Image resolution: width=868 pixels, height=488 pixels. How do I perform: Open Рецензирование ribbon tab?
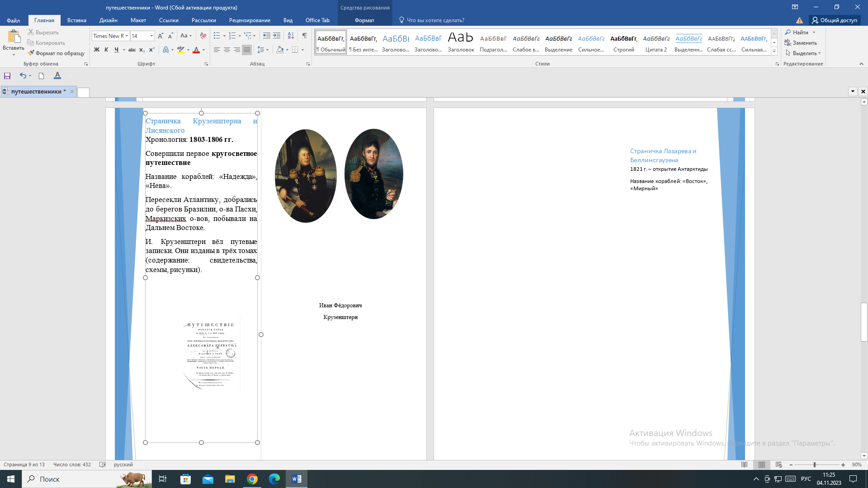coord(250,20)
